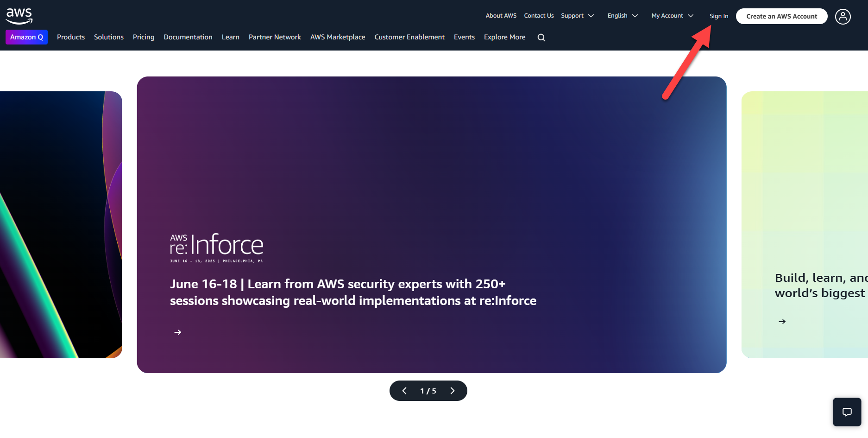Open the English language dropdown
Viewport: 868px width, 438px height.
pyautogui.click(x=623, y=16)
